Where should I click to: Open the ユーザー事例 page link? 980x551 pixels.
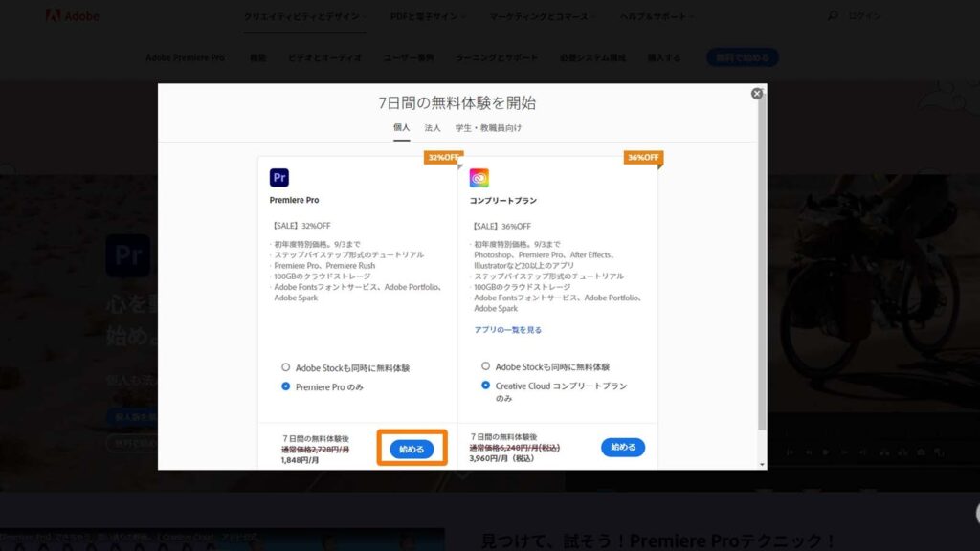(x=409, y=57)
